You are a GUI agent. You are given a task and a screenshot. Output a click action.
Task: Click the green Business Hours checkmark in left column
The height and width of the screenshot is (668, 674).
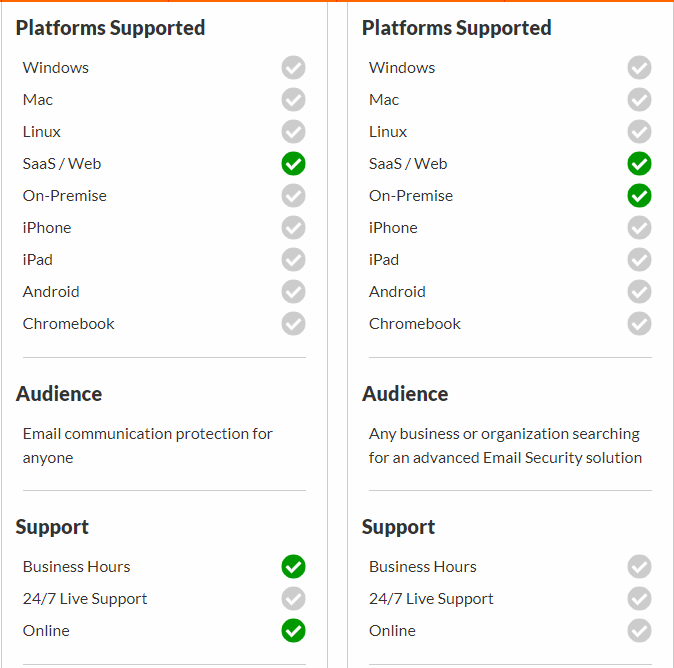coord(294,567)
